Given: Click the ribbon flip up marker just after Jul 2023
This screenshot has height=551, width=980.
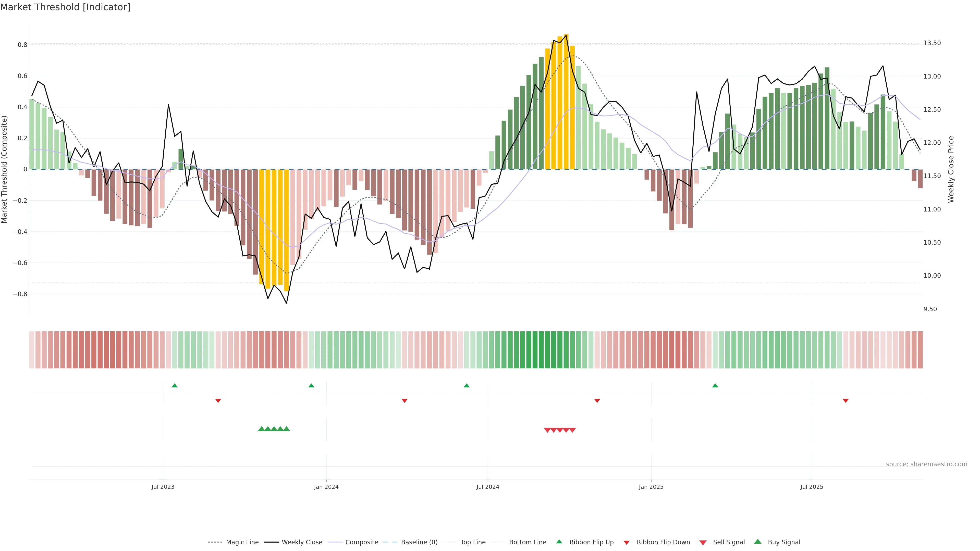Looking at the screenshot, I should [175, 386].
